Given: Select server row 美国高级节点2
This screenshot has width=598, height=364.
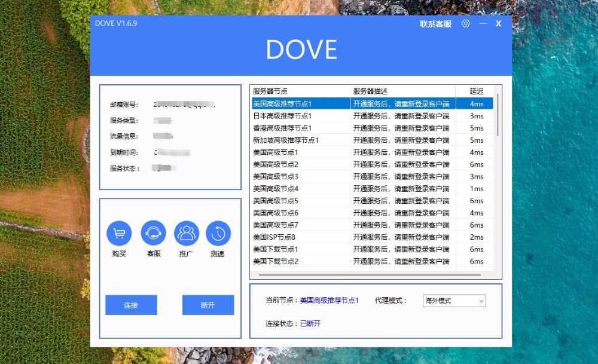Looking at the screenshot, I should [372, 164].
